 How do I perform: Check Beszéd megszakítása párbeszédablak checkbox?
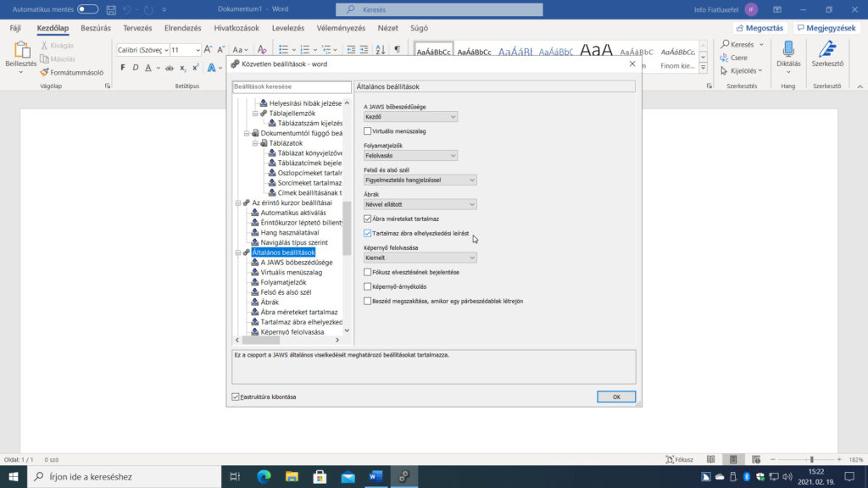click(x=368, y=301)
